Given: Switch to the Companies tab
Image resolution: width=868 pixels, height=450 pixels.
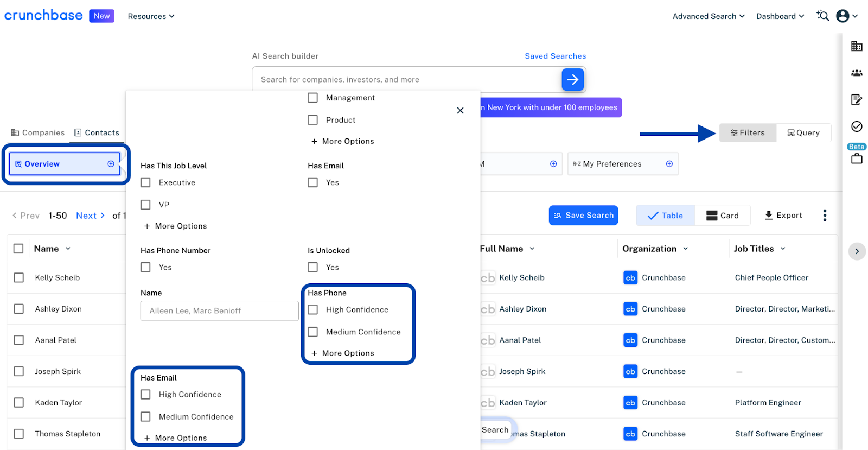Looking at the screenshot, I should click(x=38, y=132).
